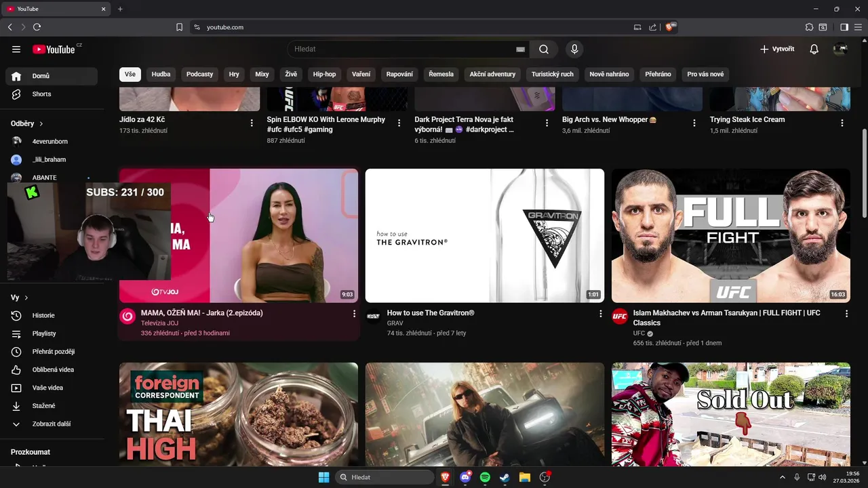Start voice search with microphone icon
Screen dimensions: 868x488
(x=574, y=49)
